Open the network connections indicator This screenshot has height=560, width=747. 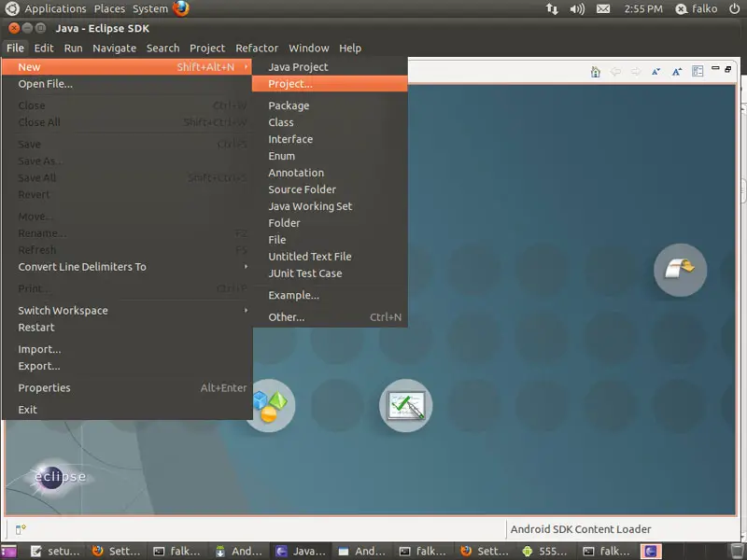pos(552,8)
